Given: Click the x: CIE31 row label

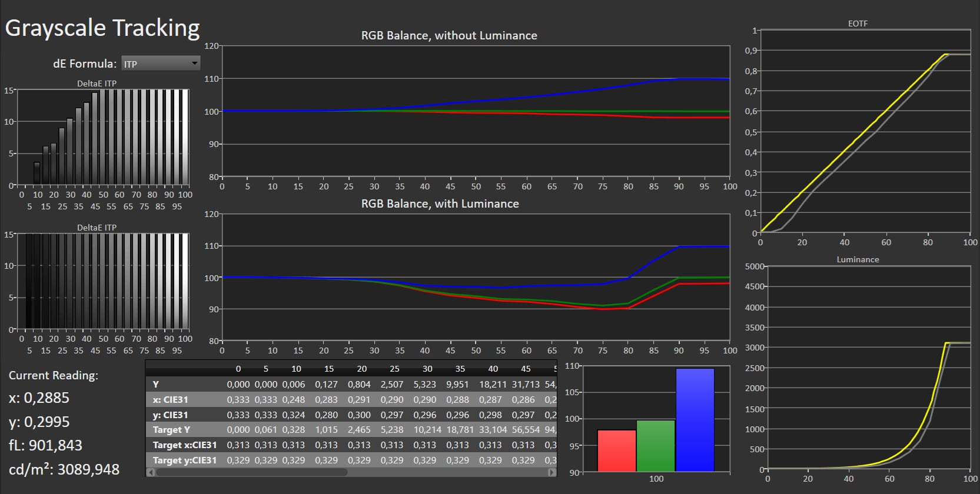Looking at the screenshot, I should point(170,399).
